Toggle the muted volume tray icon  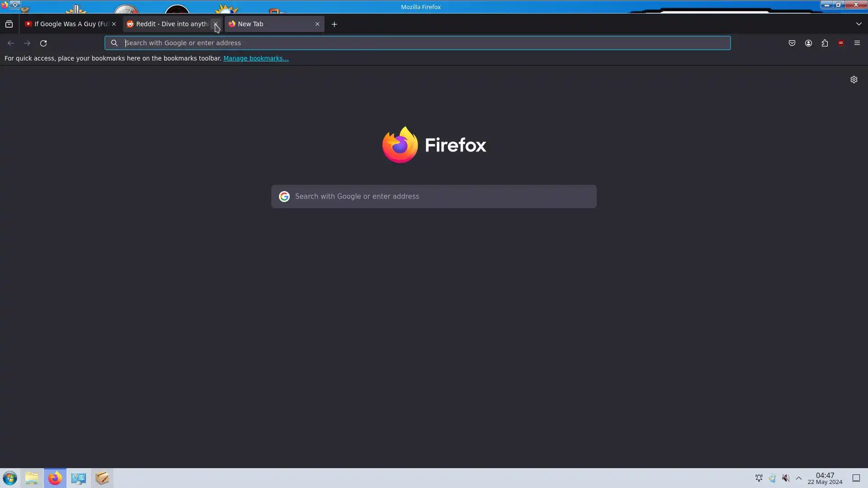[x=786, y=478]
